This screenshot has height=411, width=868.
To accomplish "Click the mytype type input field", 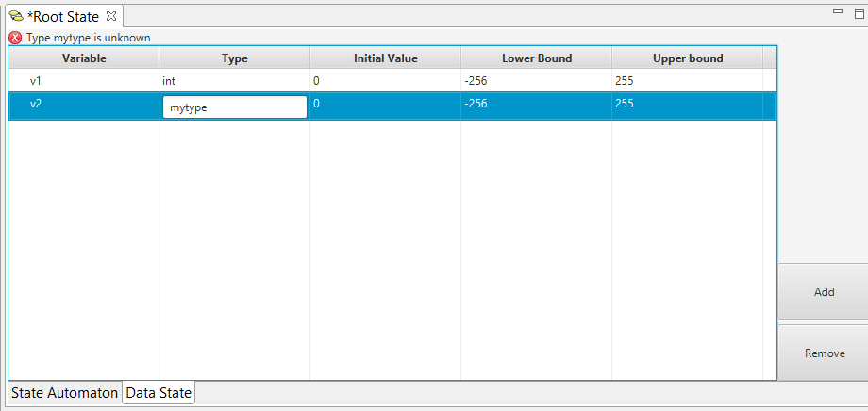I will click(x=235, y=107).
